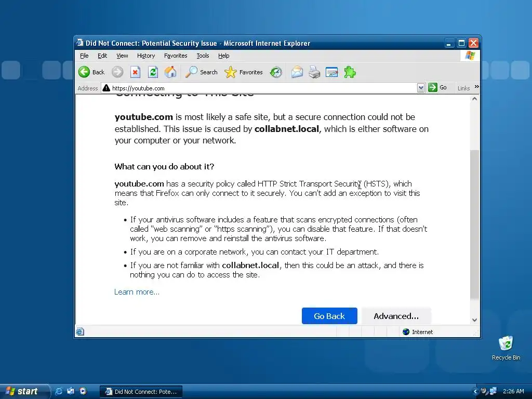Click the 'What can you do about it?' heading
This screenshot has height=399, width=532.
[164, 167]
